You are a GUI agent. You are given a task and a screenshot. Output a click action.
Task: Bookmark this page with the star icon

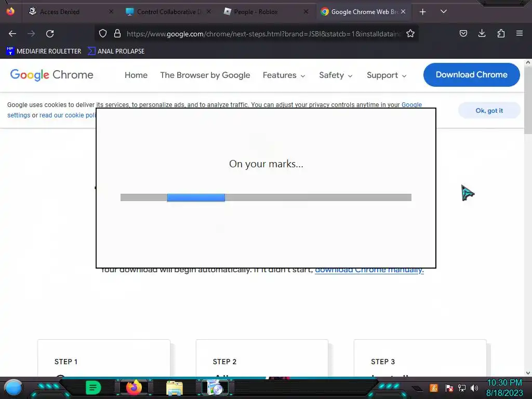[x=410, y=33]
